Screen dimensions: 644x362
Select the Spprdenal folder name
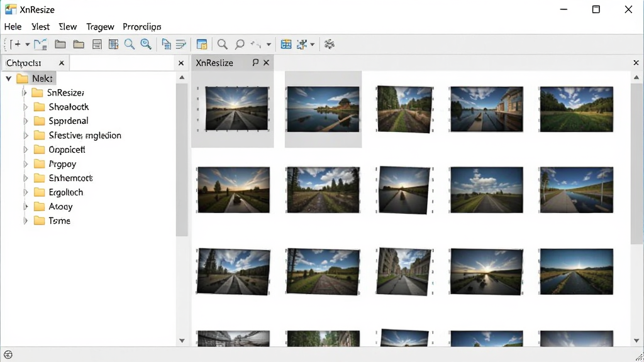69,121
